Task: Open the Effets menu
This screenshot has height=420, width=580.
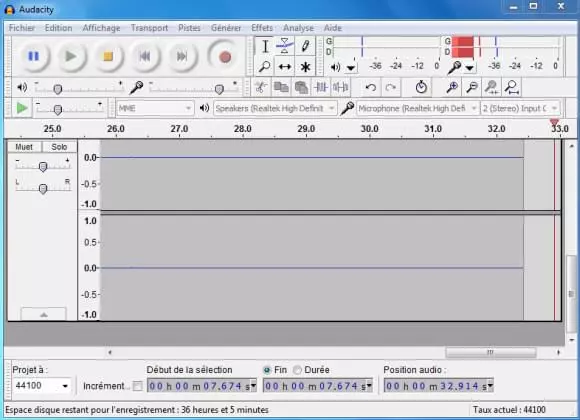Action: coord(262,28)
